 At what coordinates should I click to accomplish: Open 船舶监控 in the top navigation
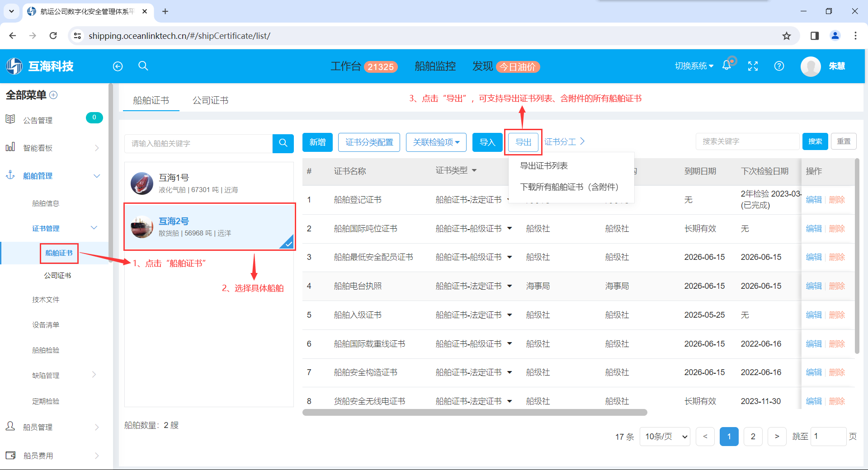pos(435,66)
